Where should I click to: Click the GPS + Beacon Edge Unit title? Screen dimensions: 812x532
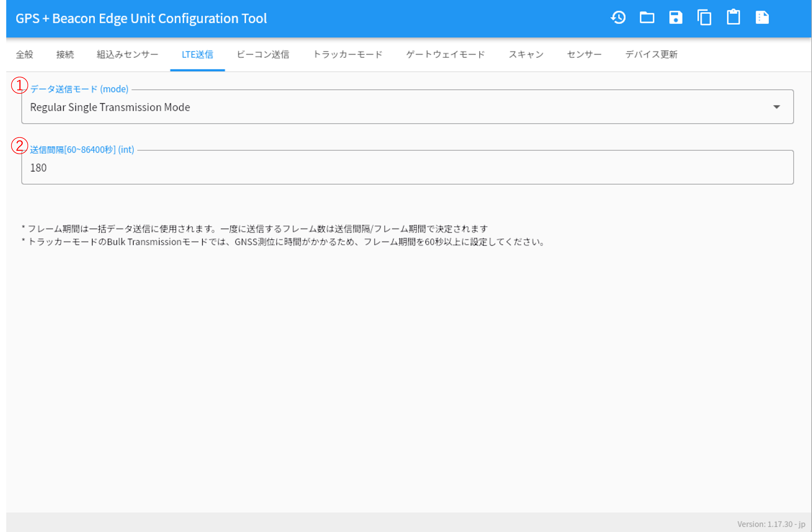tap(141, 18)
